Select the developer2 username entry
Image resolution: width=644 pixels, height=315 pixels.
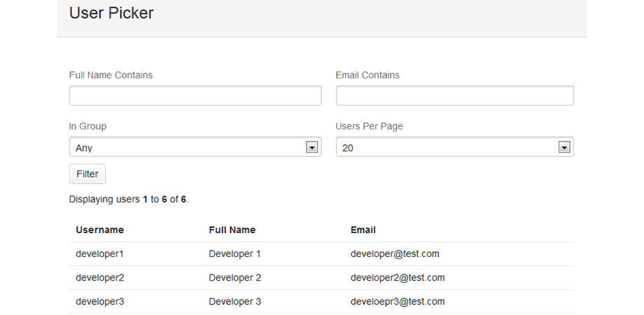pos(100,278)
